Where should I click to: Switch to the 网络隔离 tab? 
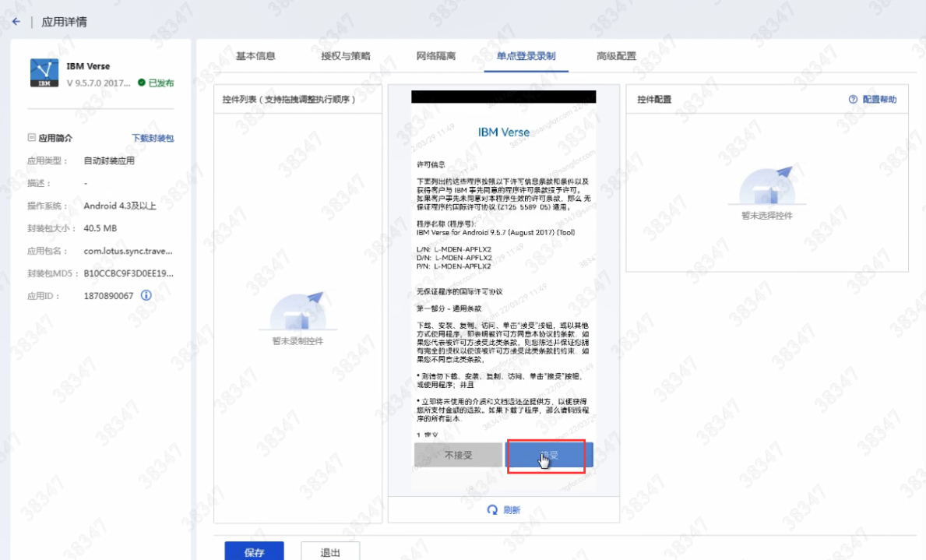pyautogui.click(x=436, y=56)
